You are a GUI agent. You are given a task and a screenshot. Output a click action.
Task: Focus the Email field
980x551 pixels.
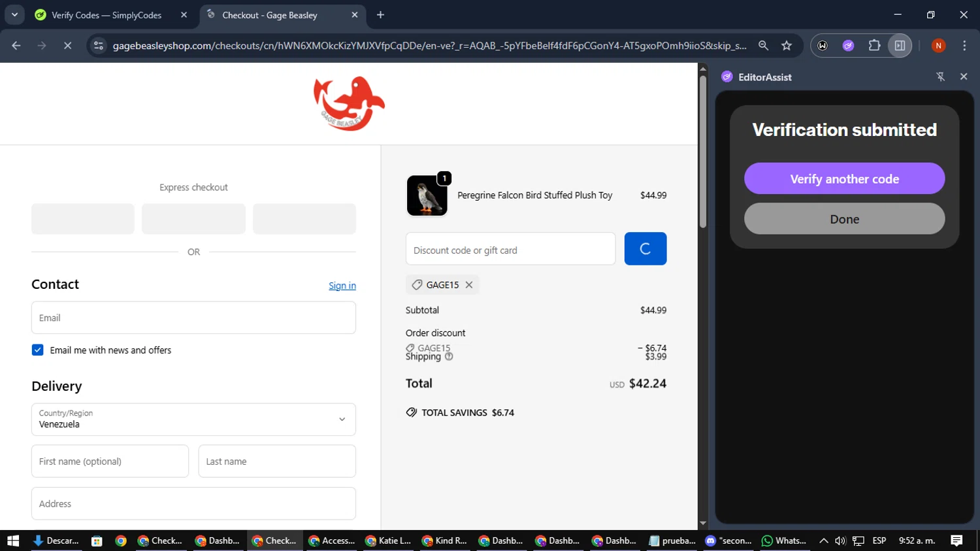193,318
